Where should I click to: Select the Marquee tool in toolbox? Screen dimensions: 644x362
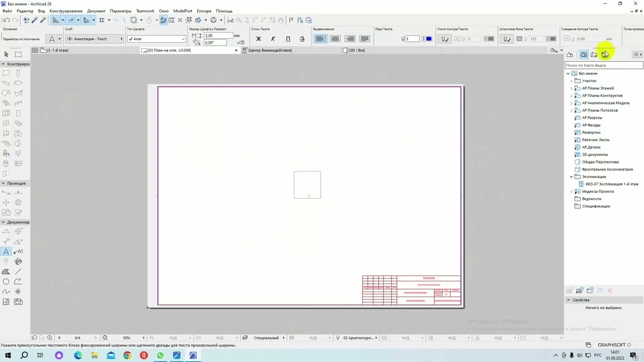pyautogui.click(x=18, y=54)
